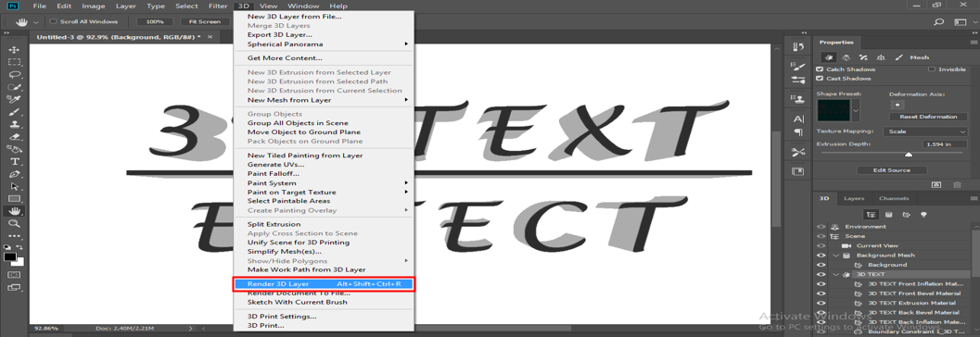Screen dimensions: 980x337
Task: Open the Edit Toolbar three-dots icon
Action: [x=15, y=236]
